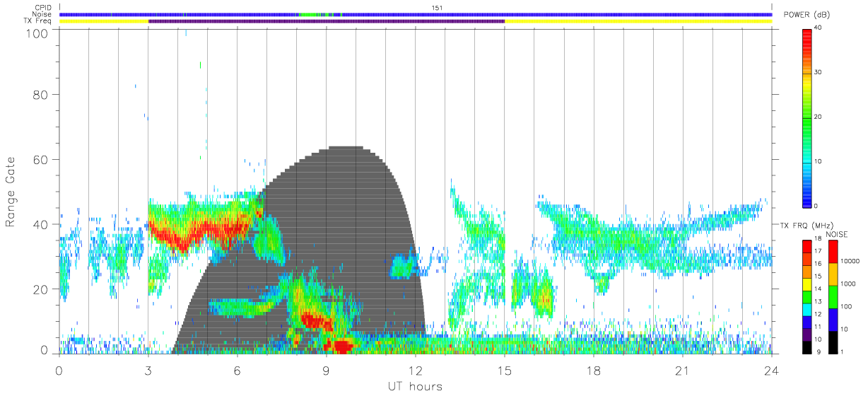Screen dimensions: 868x401
Task: Click the 15 tick on UT hours axis
Action: 505,371
